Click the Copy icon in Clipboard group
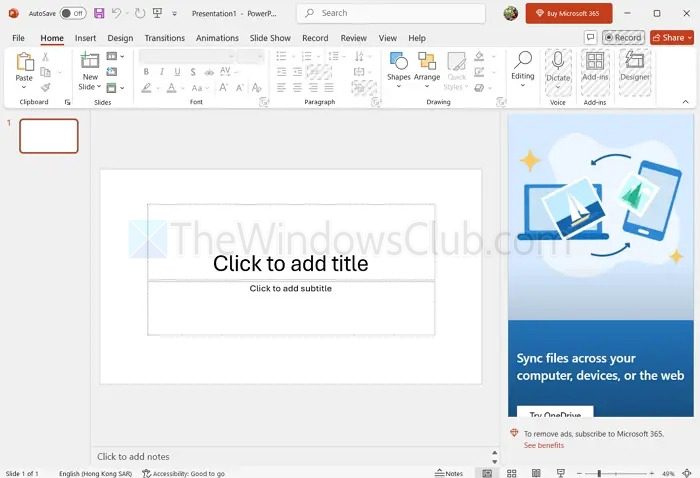 45,72
